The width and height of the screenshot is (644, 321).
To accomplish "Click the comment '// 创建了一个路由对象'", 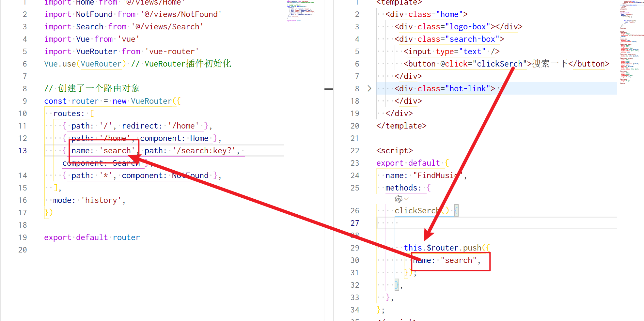I will click(92, 88).
